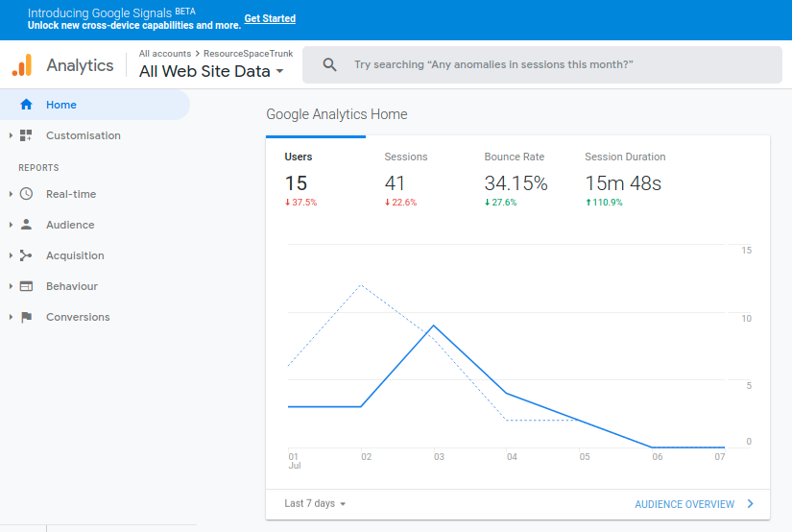Click the Customisation dashboard icon
The image size is (792, 532).
[x=26, y=135]
